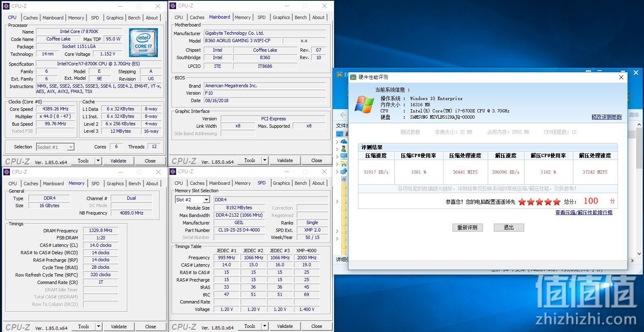This screenshot has width=644, height=332.
Task: Click SPD Ext. value 'XMP 2.0'
Action: coord(312,230)
